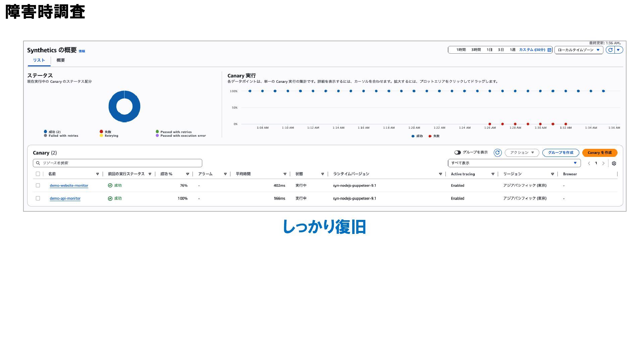Check the demo-api-monitor row checkbox
This screenshot has height=362, width=644.
click(38, 198)
